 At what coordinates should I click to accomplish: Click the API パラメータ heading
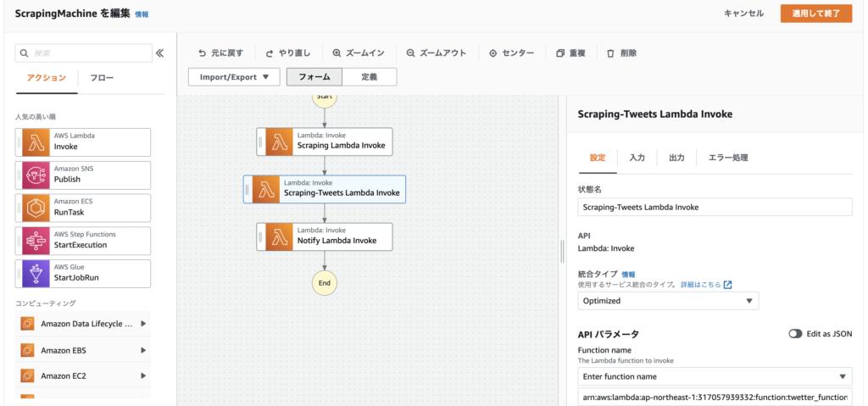click(609, 334)
